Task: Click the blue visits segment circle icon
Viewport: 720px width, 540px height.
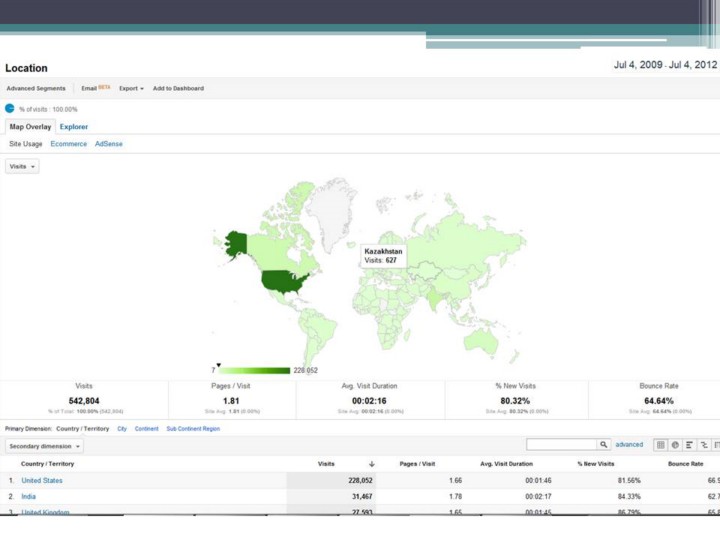Action: [x=10, y=108]
